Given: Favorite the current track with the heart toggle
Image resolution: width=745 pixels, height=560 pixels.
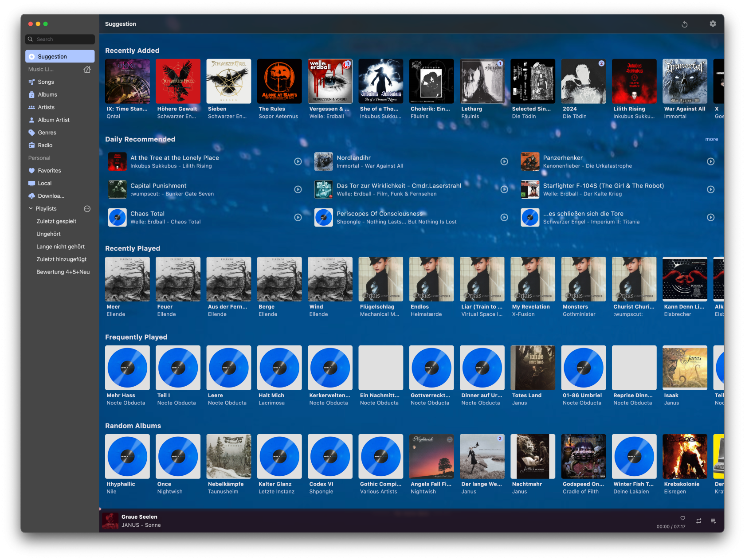Looking at the screenshot, I should 682,518.
